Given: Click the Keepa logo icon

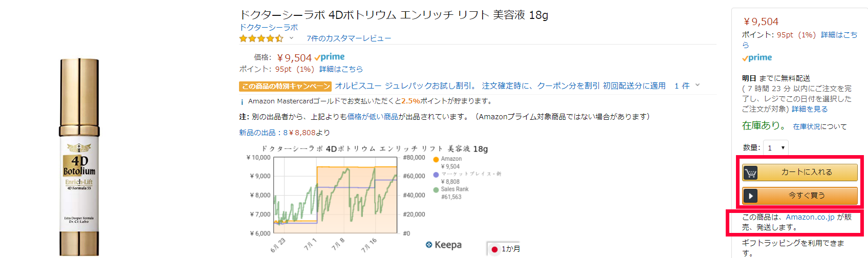Looking at the screenshot, I should click(429, 245).
